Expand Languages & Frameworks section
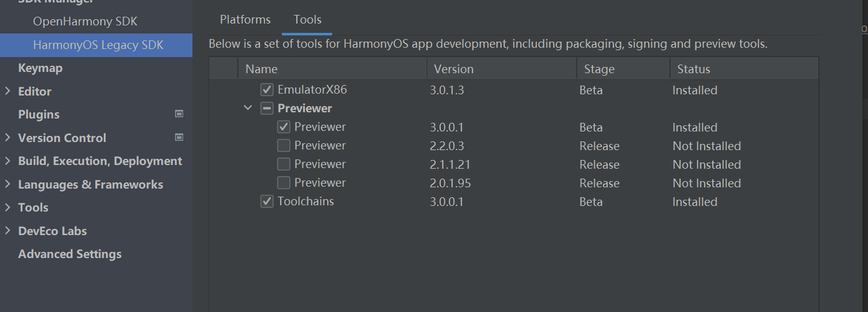Image resolution: width=868 pixels, height=312 pixels. coord(7,184)
